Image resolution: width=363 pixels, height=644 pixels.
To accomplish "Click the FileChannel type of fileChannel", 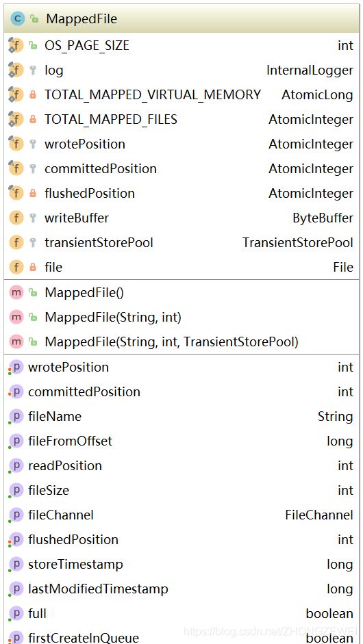I will click(319, 515).
